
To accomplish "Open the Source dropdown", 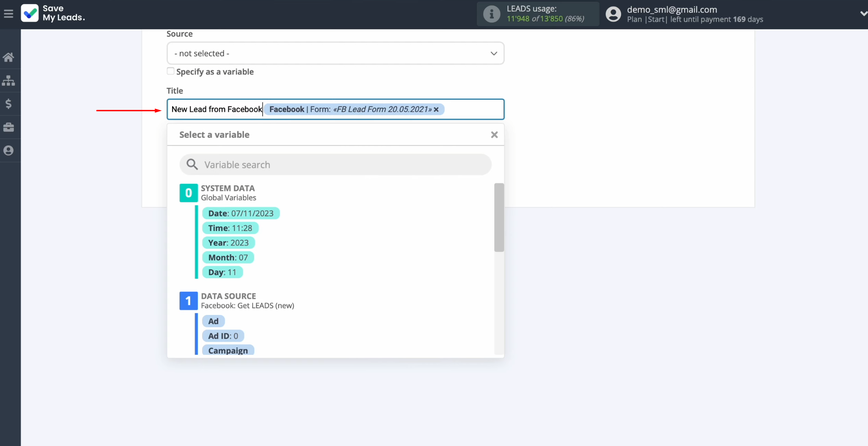I will coord(336,53).
